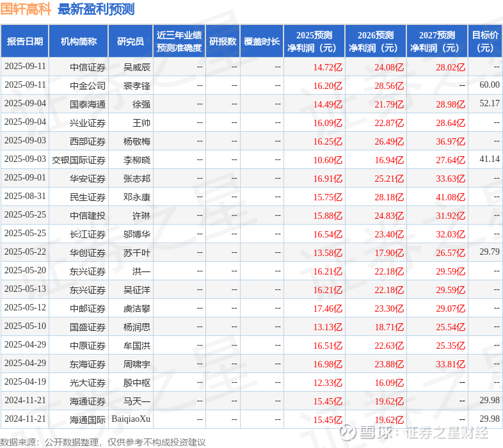Select the 交银国际证券 institution cell
Screen dimensions: 503x448
point(79,160)
